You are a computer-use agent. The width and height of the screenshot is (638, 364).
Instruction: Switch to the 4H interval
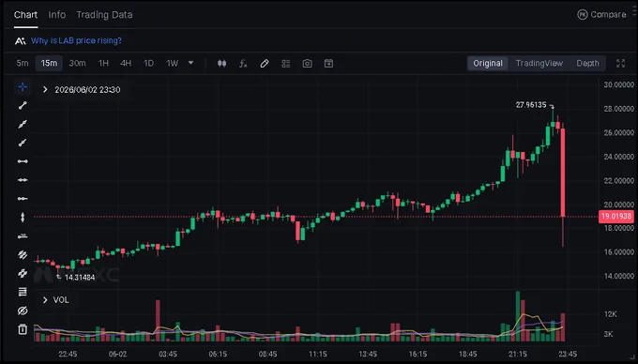[126, 64]
